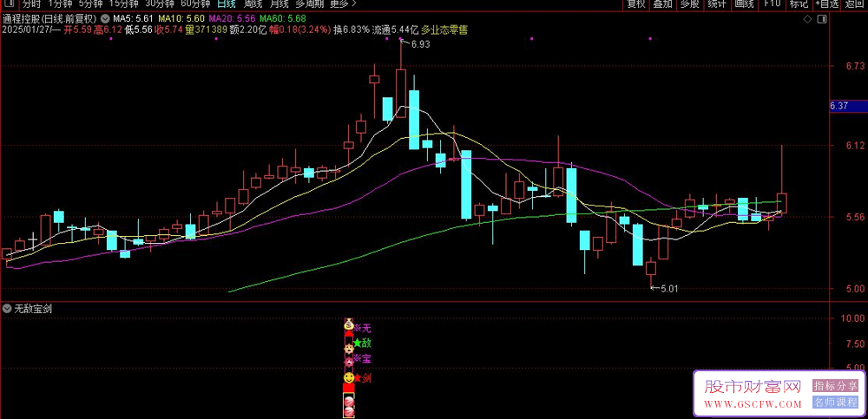Toggle the side panel icon beside the diamond

pyautogui.click(x=822, y=19)
